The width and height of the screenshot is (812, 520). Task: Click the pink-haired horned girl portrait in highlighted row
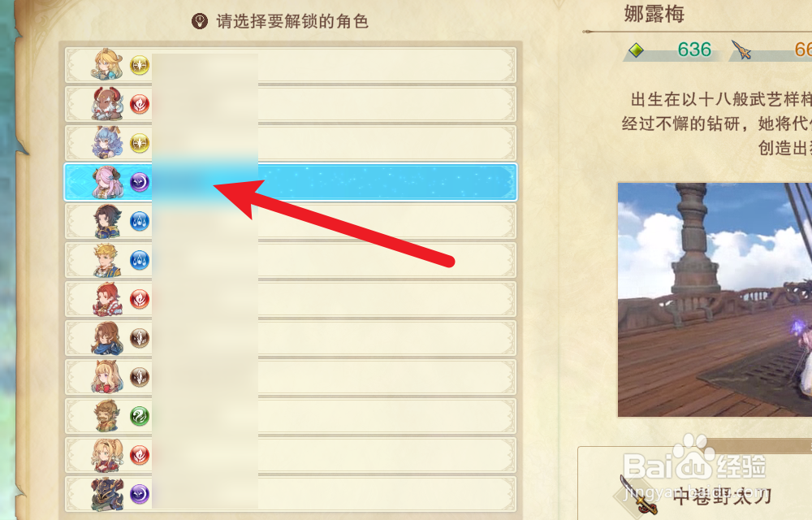coord(107,182)
